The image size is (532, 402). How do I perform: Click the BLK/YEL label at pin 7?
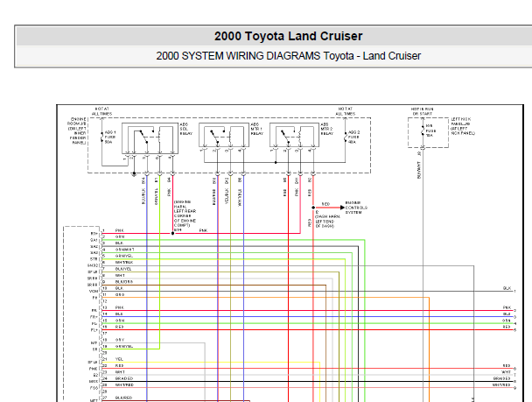click(x=123, y=269)
